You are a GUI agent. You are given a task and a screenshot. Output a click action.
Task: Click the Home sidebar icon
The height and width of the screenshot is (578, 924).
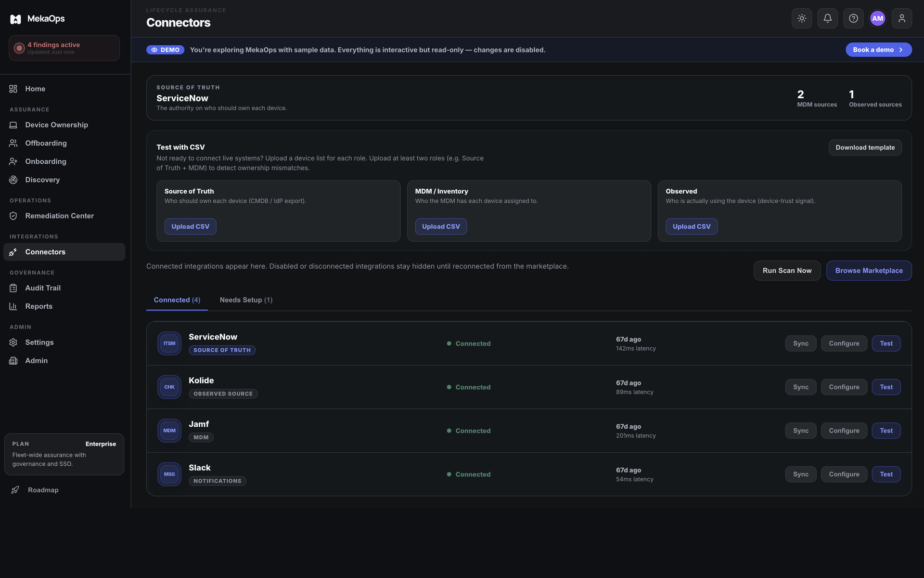tap(13, 89)
